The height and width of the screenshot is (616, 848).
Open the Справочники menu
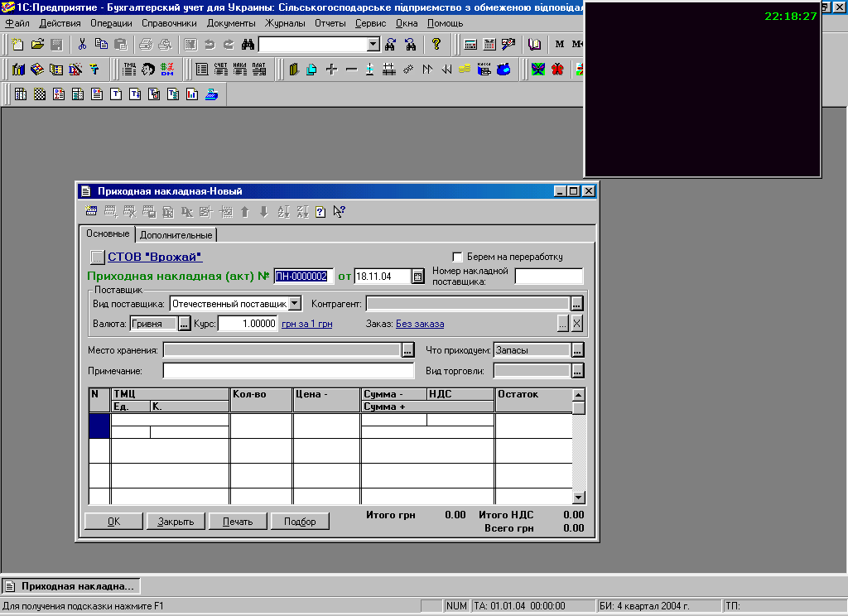(x=169, y=23)
